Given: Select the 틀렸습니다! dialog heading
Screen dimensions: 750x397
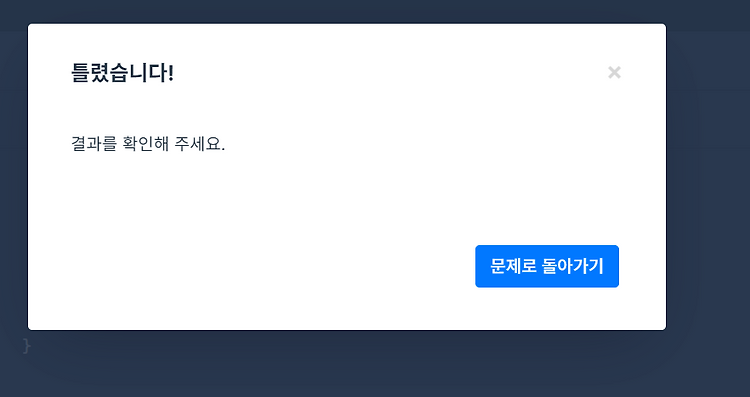Looking at the screenshot, I should click(122, 73).
